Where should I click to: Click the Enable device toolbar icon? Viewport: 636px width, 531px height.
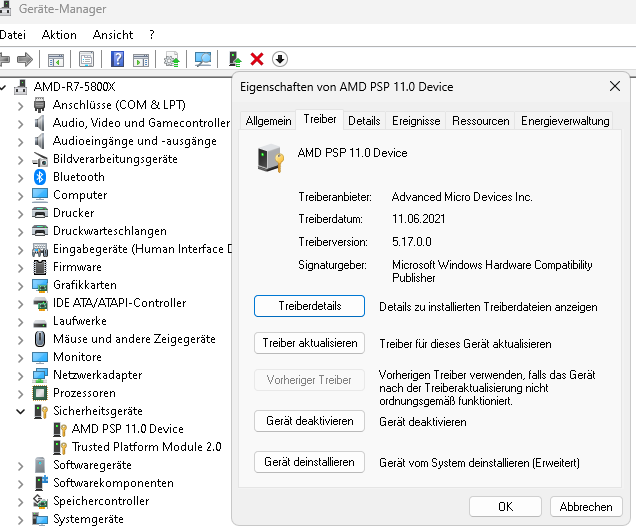tap(235, 60)
